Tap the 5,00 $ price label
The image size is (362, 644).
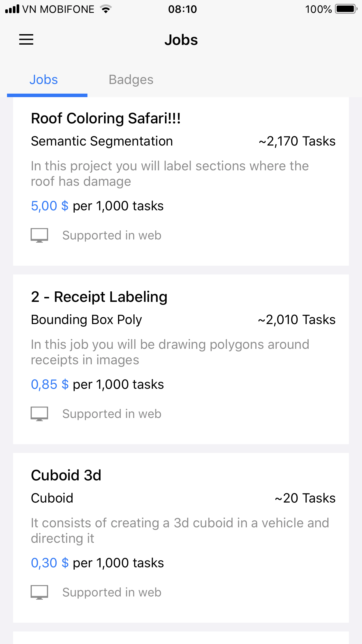50,206
